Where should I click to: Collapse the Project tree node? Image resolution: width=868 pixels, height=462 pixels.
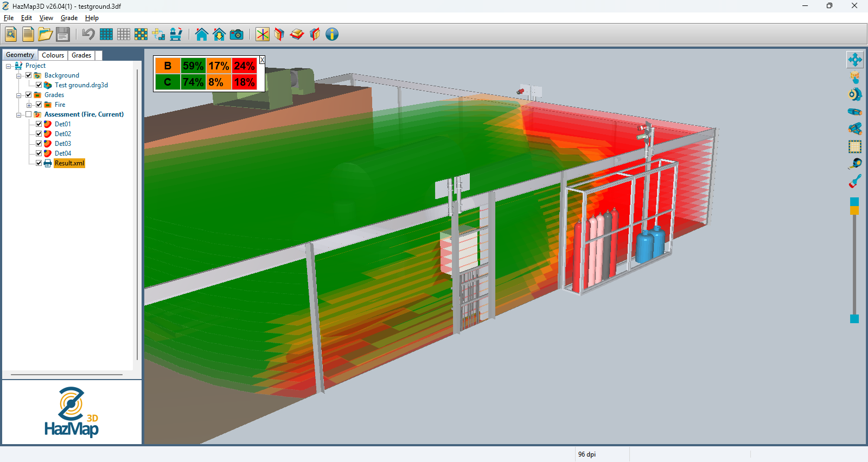(9, 66)
